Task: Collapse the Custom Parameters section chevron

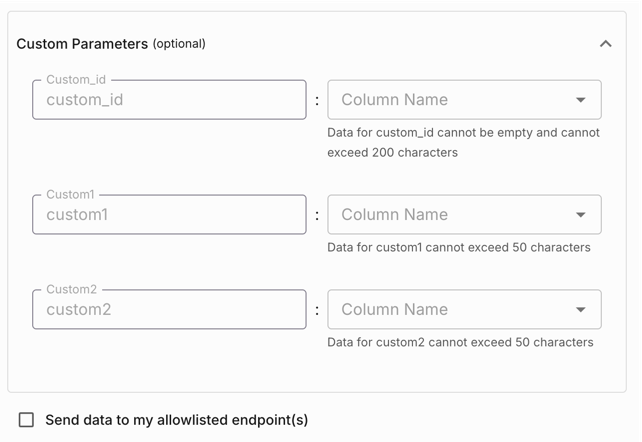Action: 605,44
